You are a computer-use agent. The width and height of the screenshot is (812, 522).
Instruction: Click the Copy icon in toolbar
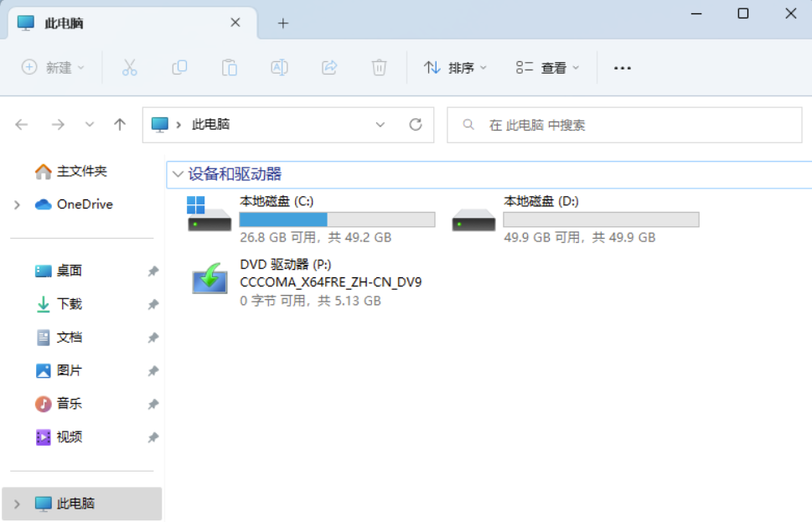[x=179, y=67]
